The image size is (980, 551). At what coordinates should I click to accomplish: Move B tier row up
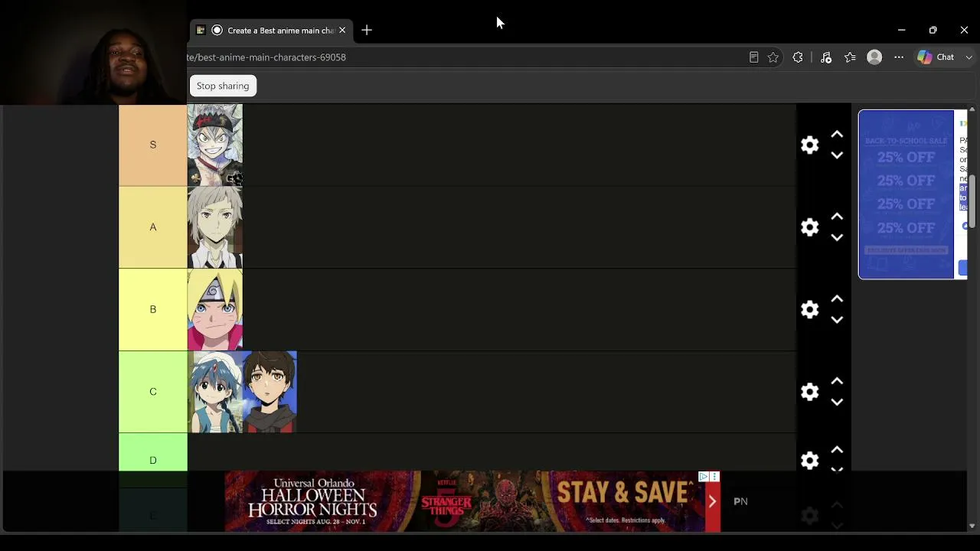tap(837, 299)
